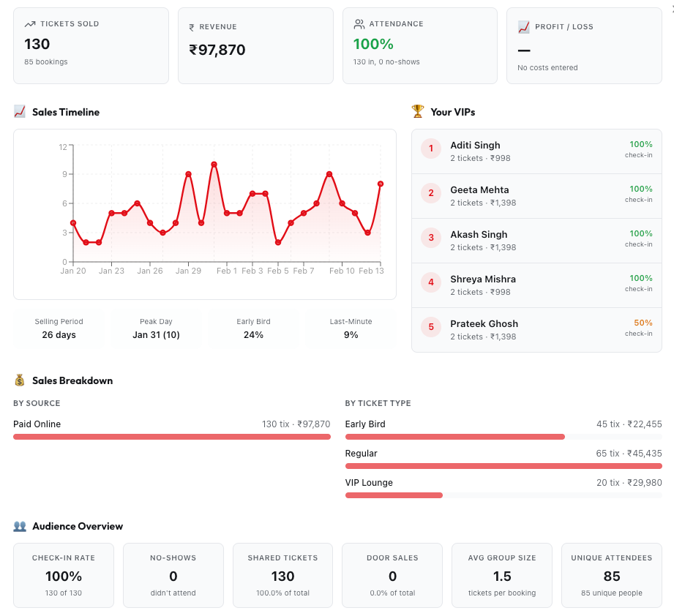The width and height of the screenshot is (674, 616).
Task: Click the Sales Timeline chart emoji icon
Action: pos(20,112)
